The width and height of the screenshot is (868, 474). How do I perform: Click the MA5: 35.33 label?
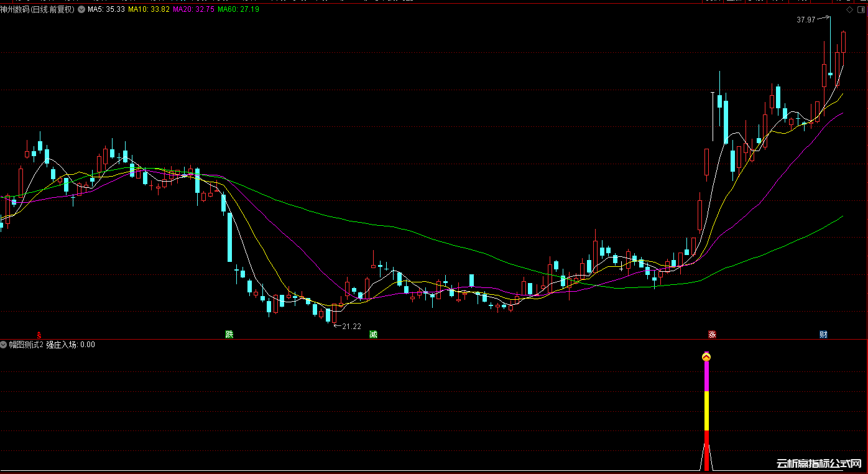(x=106, y=10)
